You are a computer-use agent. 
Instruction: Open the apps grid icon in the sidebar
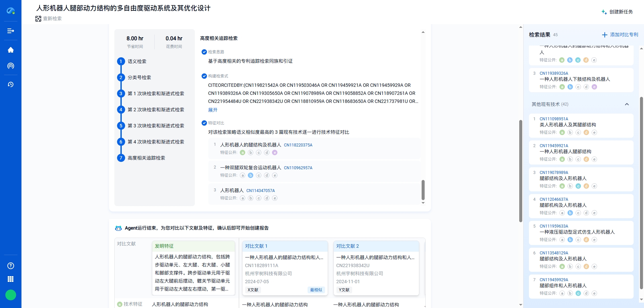(10, 279)
